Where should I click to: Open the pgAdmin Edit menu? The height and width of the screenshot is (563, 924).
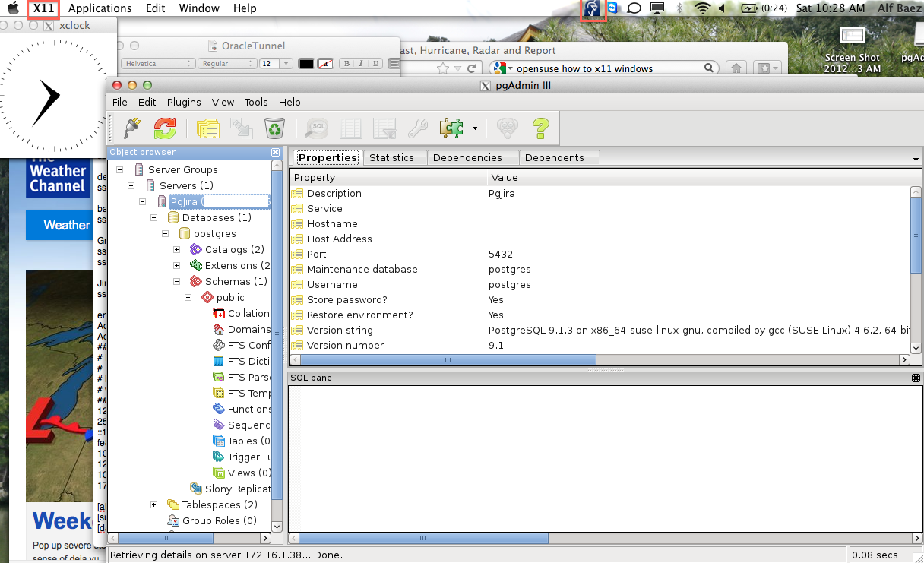click(x=147, y=102)
